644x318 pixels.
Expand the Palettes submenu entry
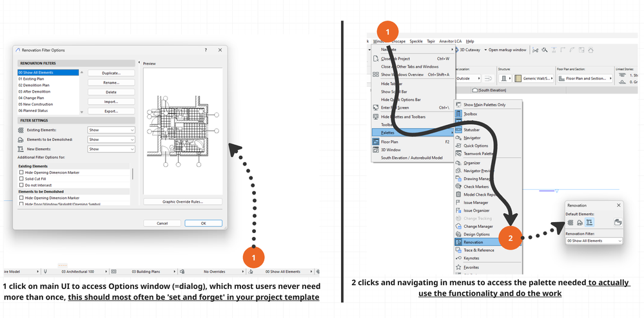pyautogui.click(x=413, y=133)
